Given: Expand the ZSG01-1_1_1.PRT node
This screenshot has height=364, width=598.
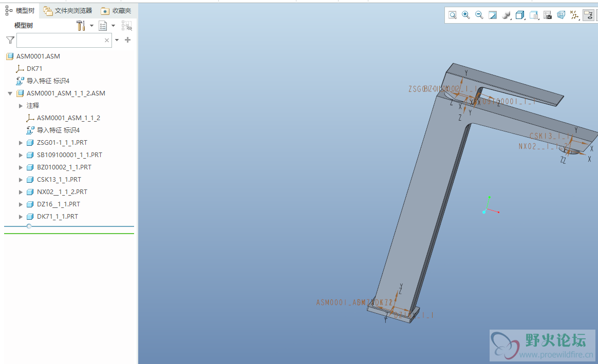Looking at the screenshot, I should pyautogui.click(x=21, y=143).
